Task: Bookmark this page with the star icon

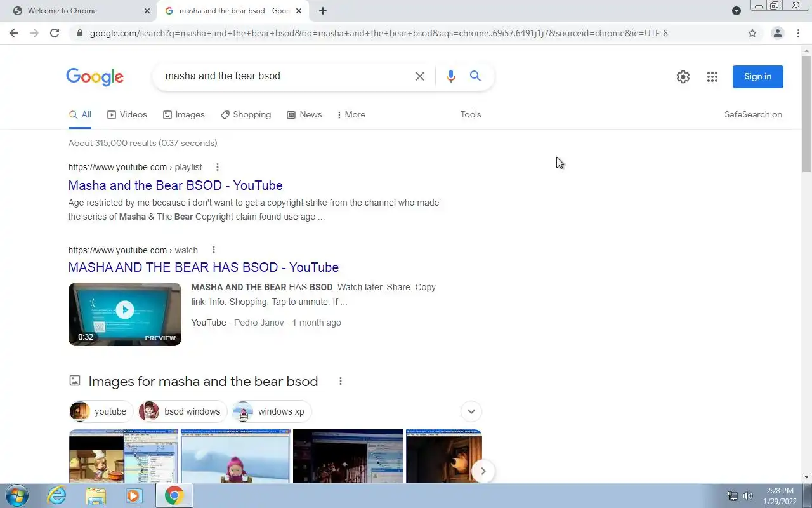Action: tap(752, 33)
